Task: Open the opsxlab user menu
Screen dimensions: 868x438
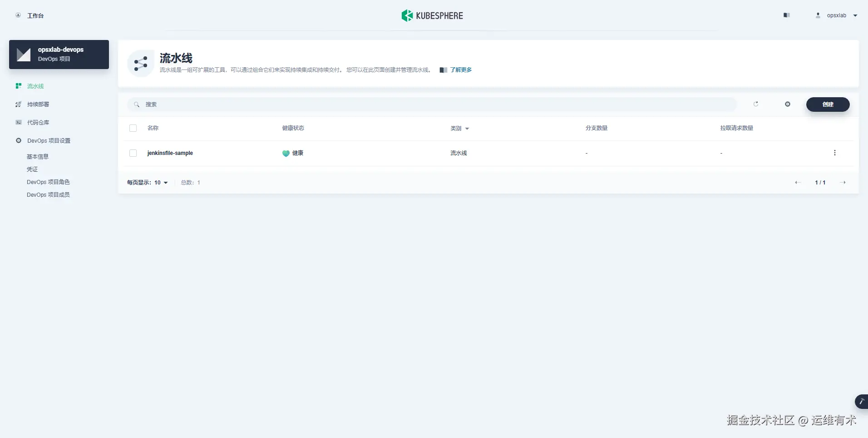Action: tap(836, 15)
